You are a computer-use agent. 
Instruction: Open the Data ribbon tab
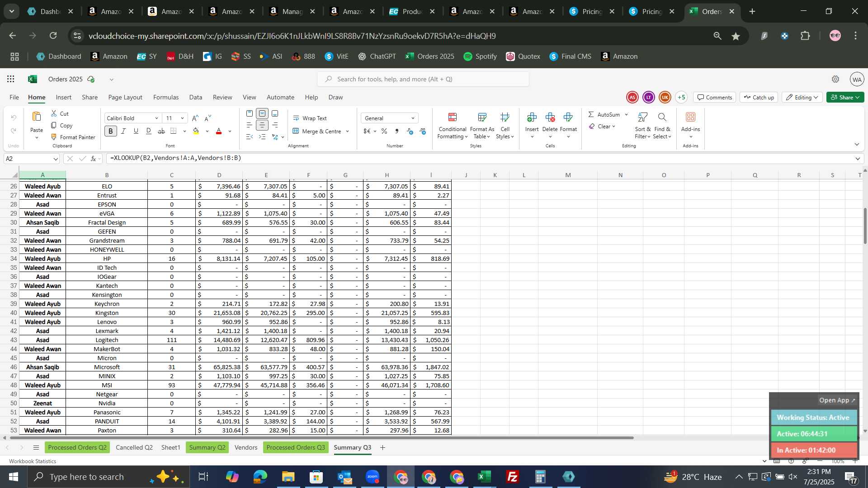coord(196,97)
